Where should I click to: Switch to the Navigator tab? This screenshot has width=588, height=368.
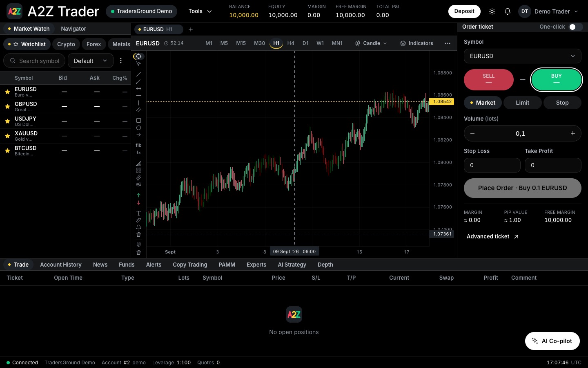73,29
